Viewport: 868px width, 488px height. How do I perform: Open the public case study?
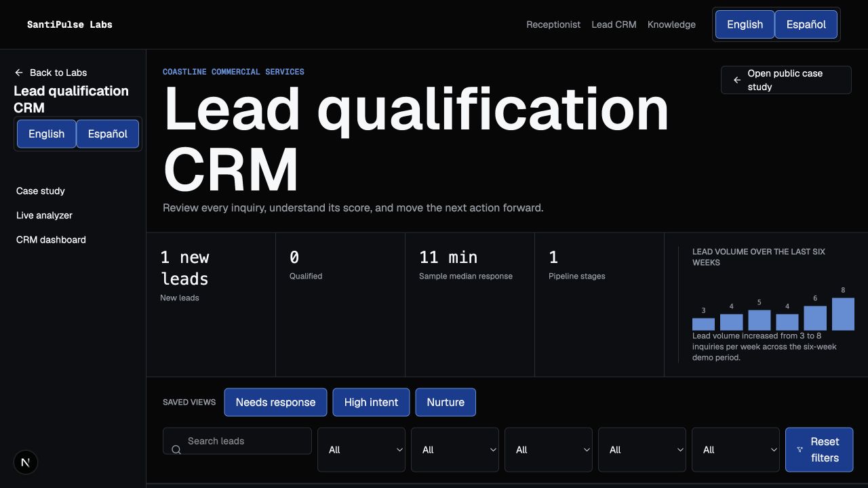pyautogui.click(x=786, y=80)
